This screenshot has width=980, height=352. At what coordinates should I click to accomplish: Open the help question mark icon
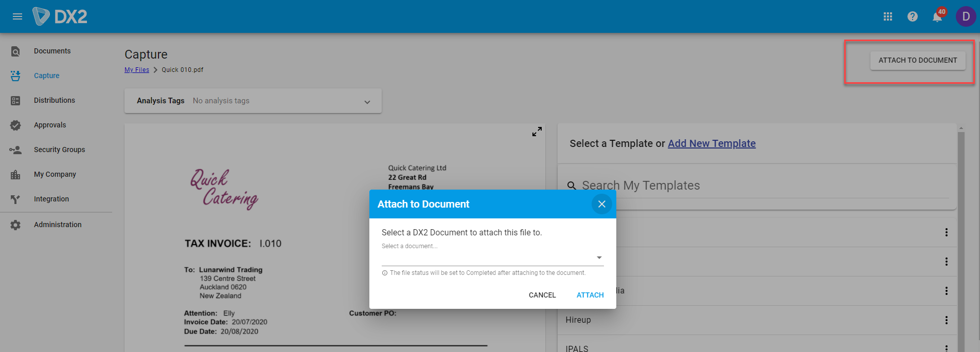pyautogui.click(x=913, y=16)
